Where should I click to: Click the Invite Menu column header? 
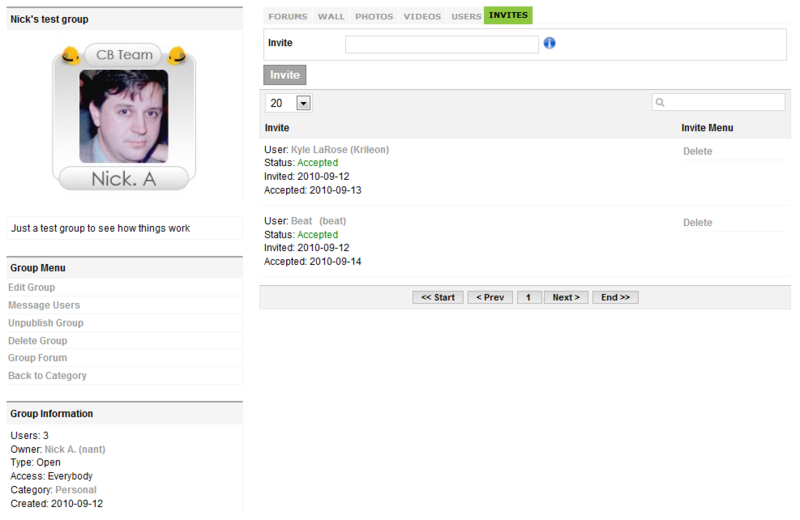click(x=707, y=128)
